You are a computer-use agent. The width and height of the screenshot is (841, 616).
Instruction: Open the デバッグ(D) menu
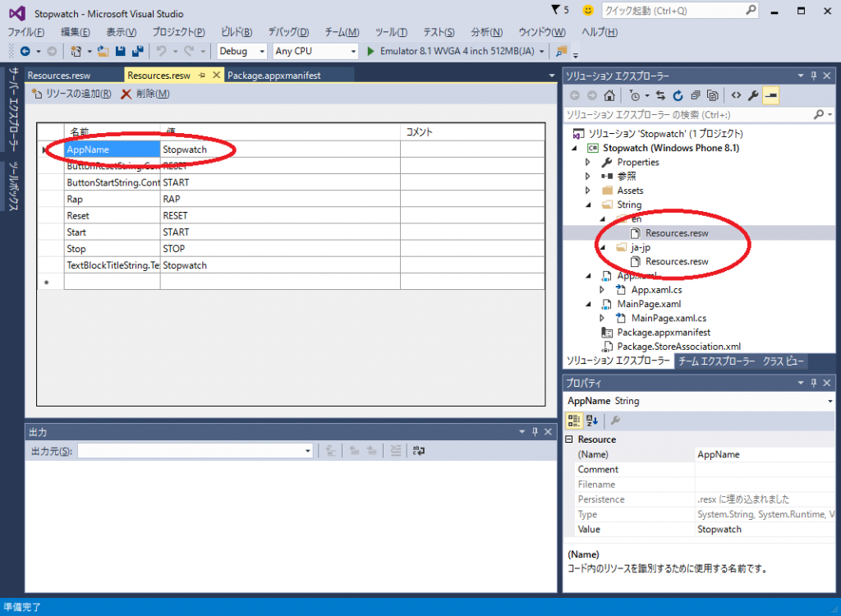coord(288,32)
